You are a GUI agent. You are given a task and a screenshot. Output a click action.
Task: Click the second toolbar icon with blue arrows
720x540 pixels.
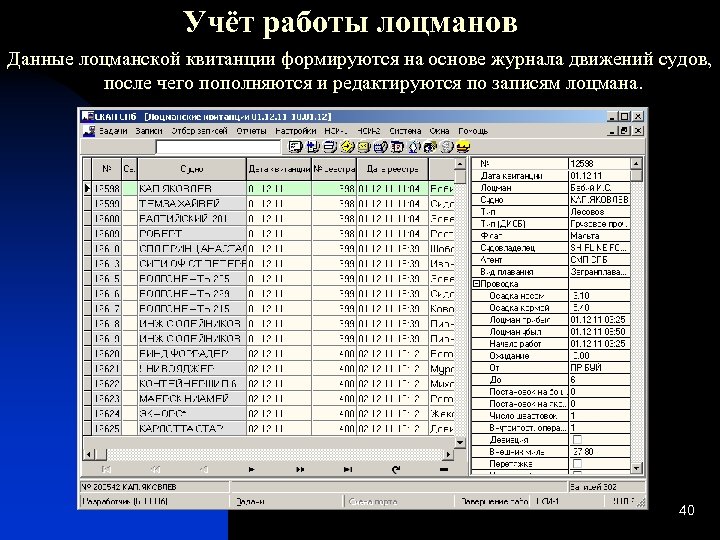312,147
